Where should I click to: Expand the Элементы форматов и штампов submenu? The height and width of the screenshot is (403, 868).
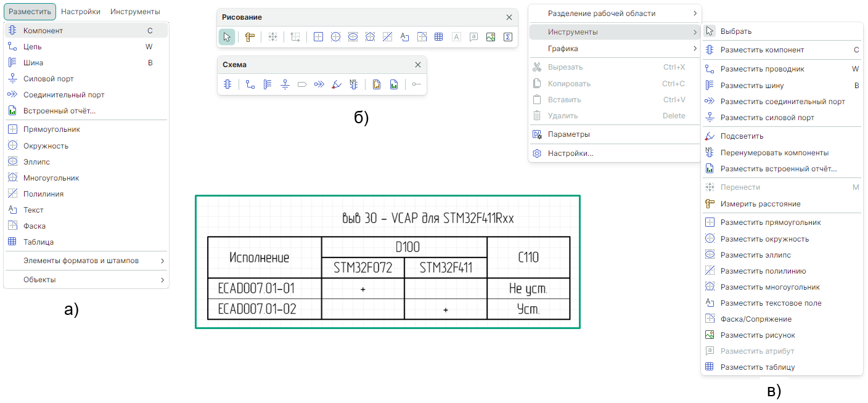coord(86,261)
